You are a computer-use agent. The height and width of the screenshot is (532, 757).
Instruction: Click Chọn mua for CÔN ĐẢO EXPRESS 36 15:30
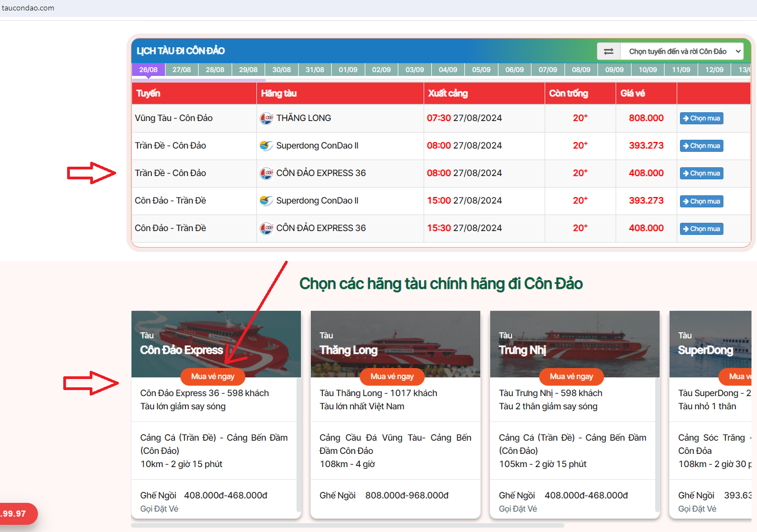coord(701,229)
